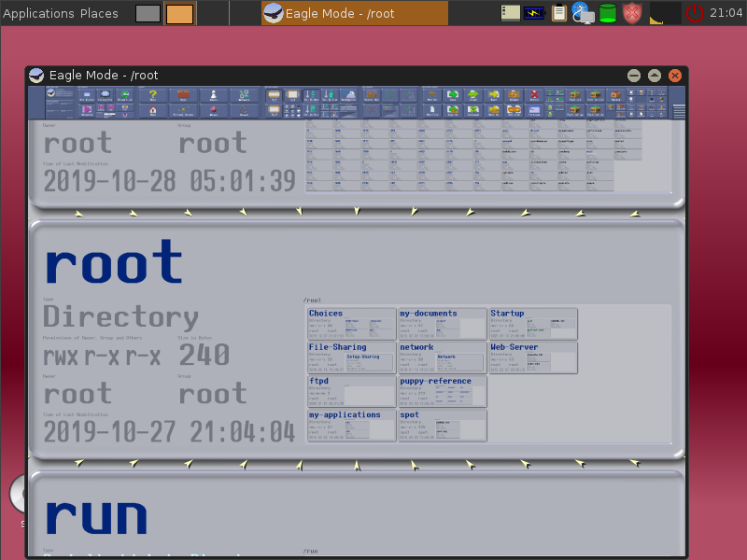Switch to the gray first workspace in the pager
747x560 pixels.
pyautogui.click(x=148, y=13)
